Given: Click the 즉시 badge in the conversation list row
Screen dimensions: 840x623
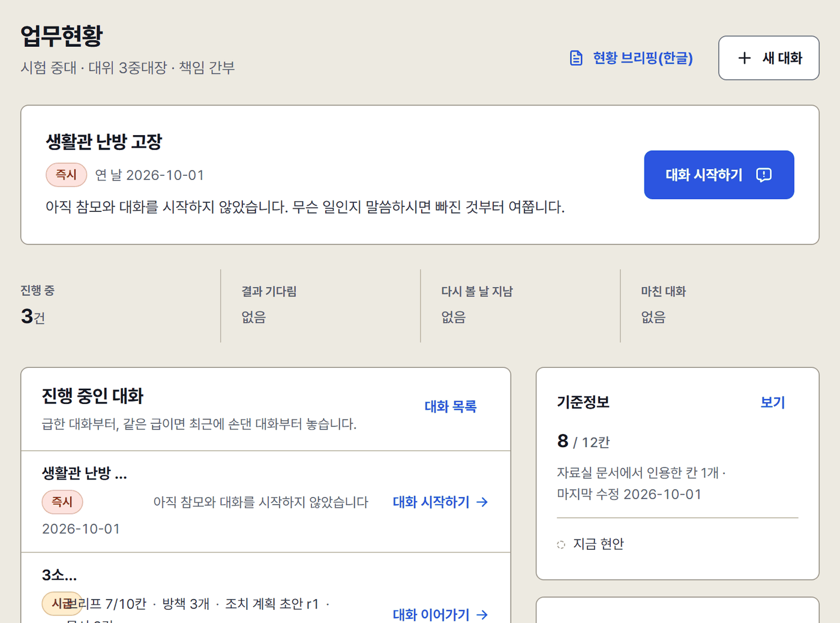Looking at the screenshot, I should [x=62, y=502].
